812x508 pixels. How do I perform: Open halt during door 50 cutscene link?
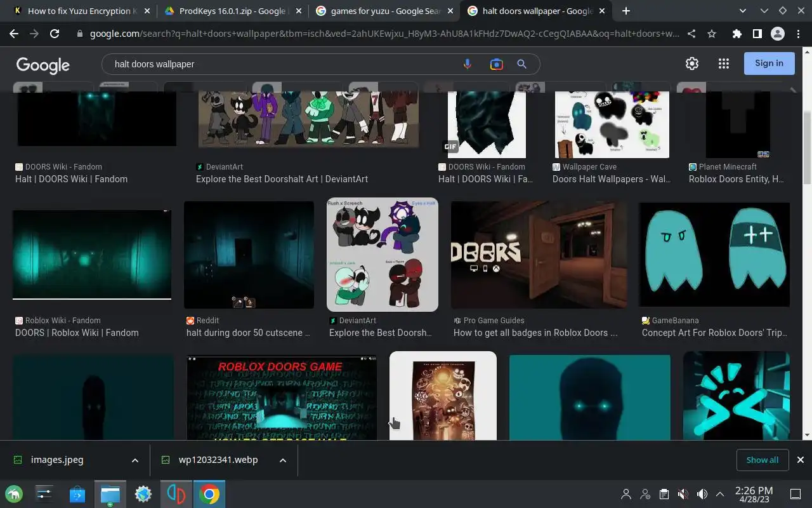click(248, 333)
